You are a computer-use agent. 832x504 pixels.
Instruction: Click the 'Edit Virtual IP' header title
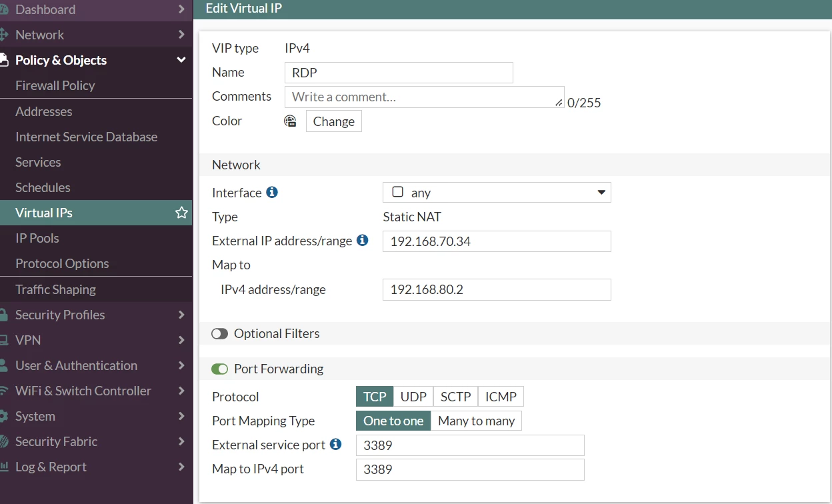pyautogui.click(x=243, y=8)
